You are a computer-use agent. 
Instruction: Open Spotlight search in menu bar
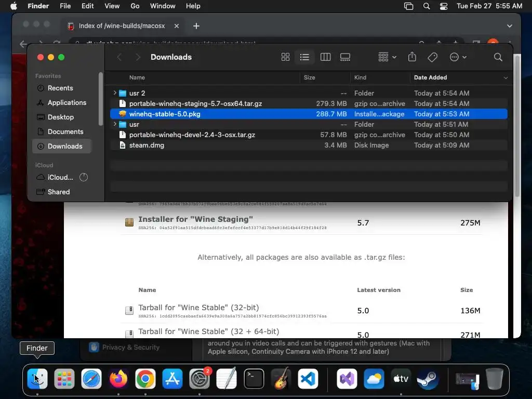(x=427, y=6)
